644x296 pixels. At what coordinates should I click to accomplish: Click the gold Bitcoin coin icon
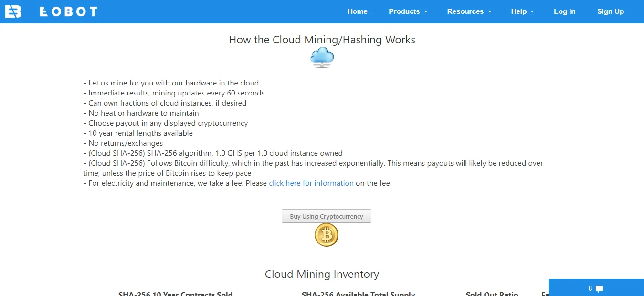click(x=326, y=235)
